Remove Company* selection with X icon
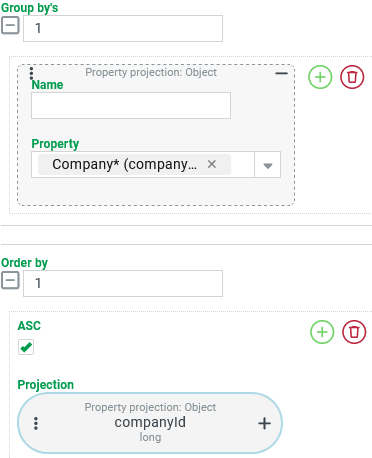 click(212, 164)
